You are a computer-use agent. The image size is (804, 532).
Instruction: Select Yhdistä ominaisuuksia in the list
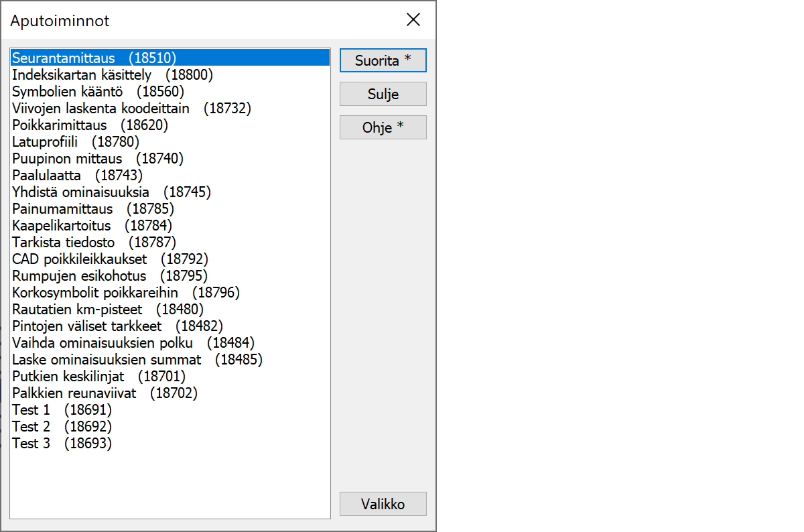(111, 192)
